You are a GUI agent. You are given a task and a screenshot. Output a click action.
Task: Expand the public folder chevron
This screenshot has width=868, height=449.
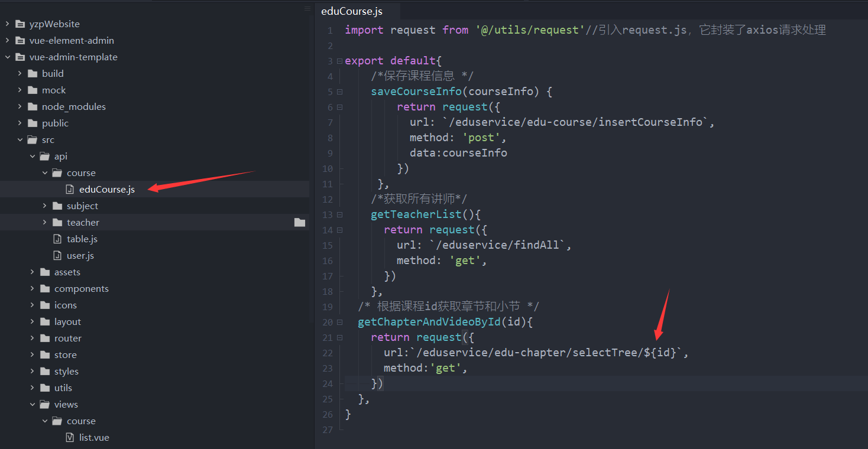[x=20, y=123]
